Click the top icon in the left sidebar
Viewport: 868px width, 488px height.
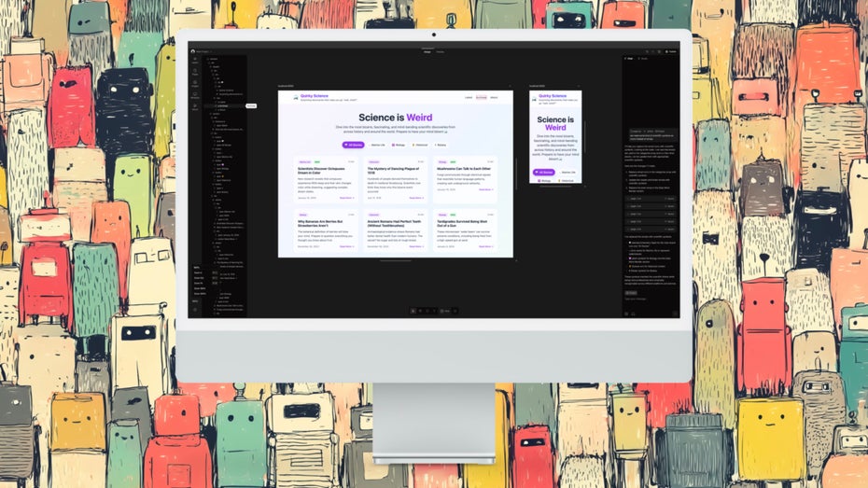tap(195, 60)
